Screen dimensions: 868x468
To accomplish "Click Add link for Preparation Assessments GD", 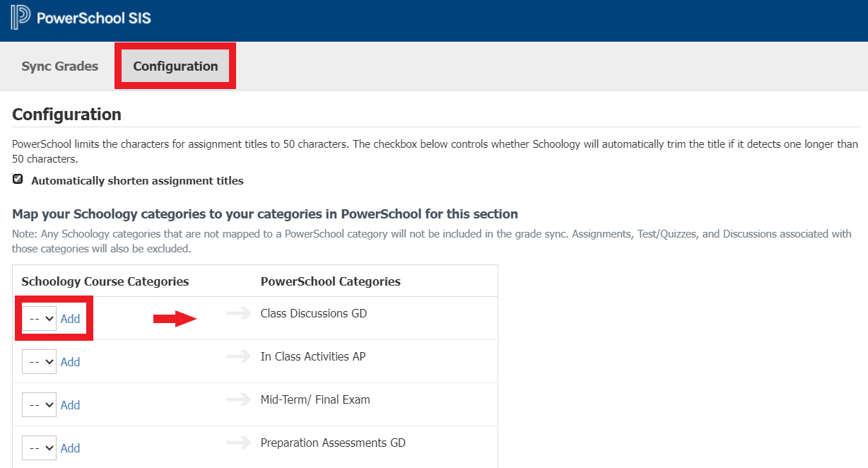I will (x=70, y=448).
